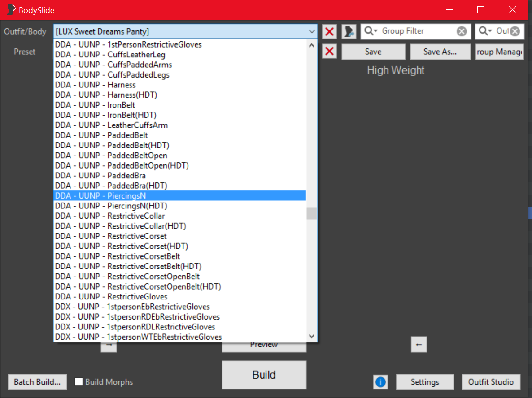Choose DDA - UUNP - RestrictiveCorsetOpenBelt
This screenshot has height=398, width=532.
tap(180, 276)
